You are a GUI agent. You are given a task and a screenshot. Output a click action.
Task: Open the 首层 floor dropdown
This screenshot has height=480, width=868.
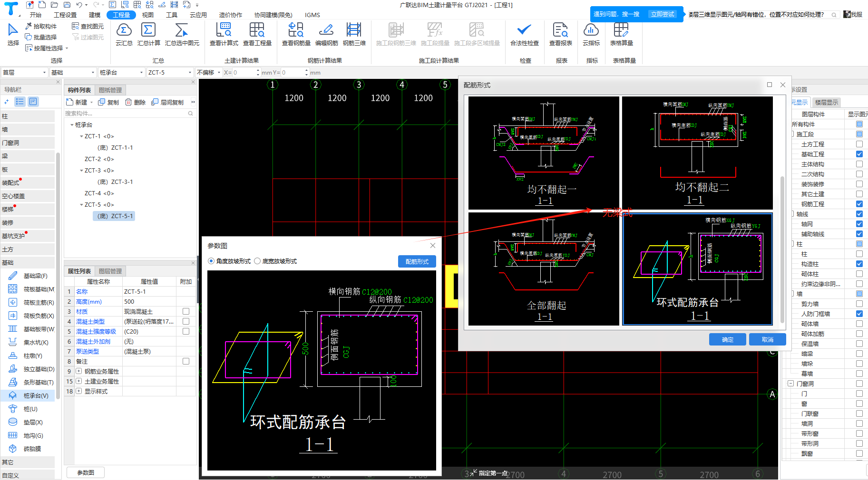pos(24,72)
